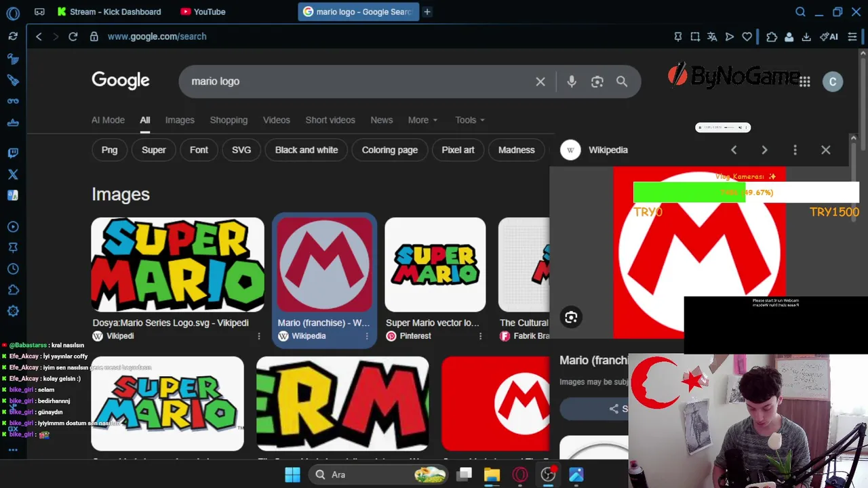Open GX Corner gamepad icon
The width and height of the screenshot is (868, 488).
tap(39, 12)
